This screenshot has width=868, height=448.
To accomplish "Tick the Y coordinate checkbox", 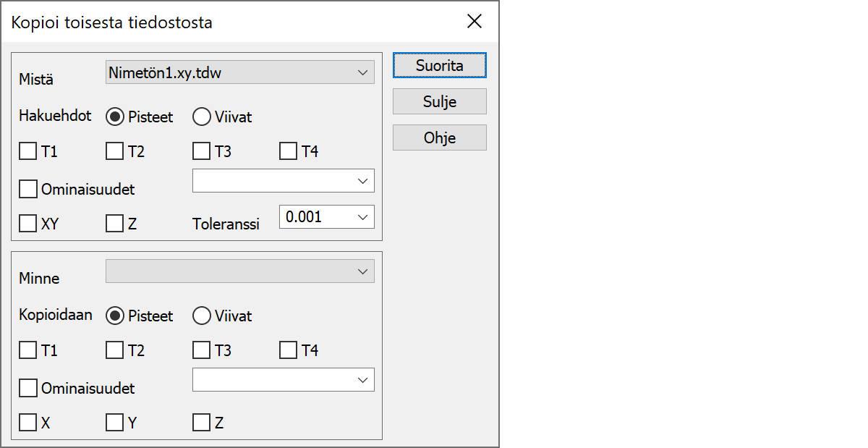I will (115, 423).
